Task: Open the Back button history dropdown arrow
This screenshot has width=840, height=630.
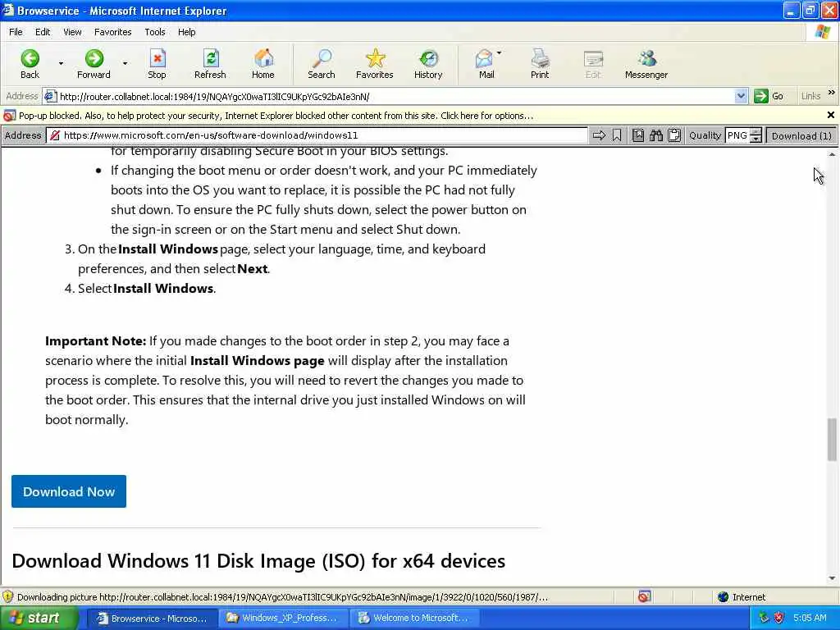Action: click(x=61, y=63)
